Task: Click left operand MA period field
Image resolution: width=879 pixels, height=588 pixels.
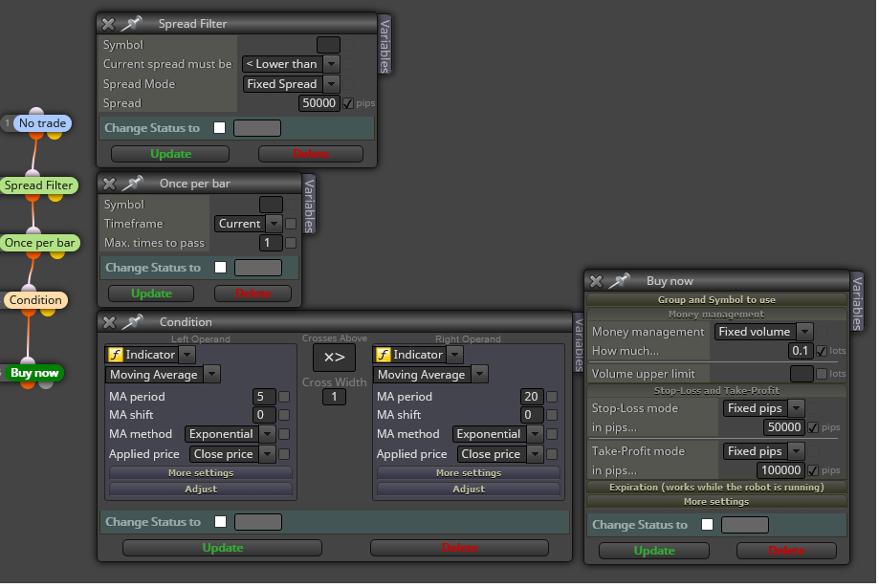Action: [x=264, y=398]
